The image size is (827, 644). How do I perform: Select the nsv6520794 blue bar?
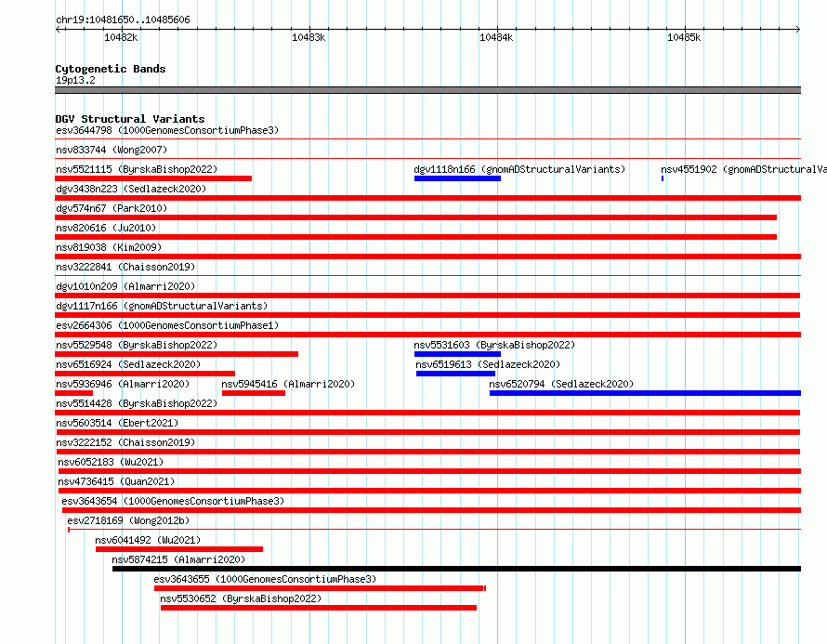click(645, 393)
